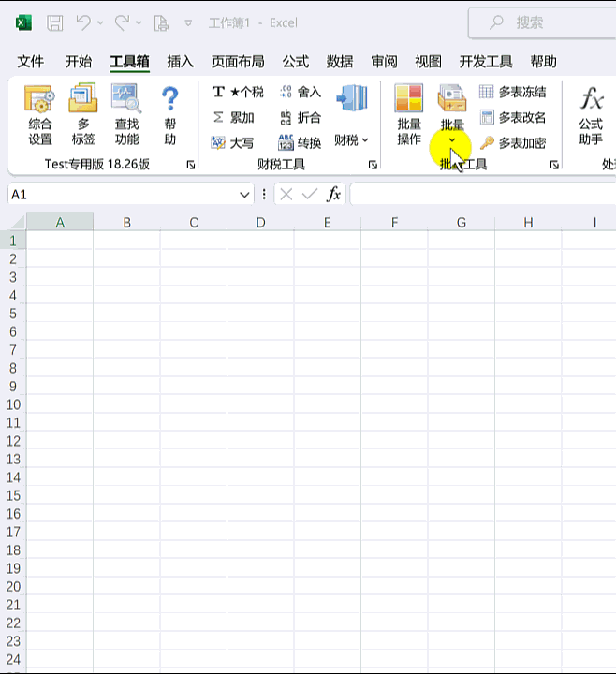The width and height of the screenshot is (616, 674).
Task: Open the 综合设置 settings icon
Action: point(40,99)
